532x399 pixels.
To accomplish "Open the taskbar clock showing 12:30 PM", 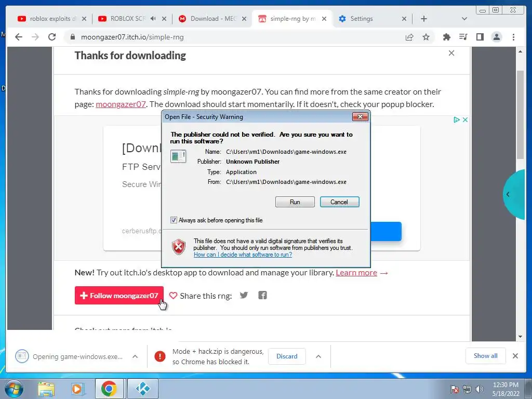I will (506, 389).
